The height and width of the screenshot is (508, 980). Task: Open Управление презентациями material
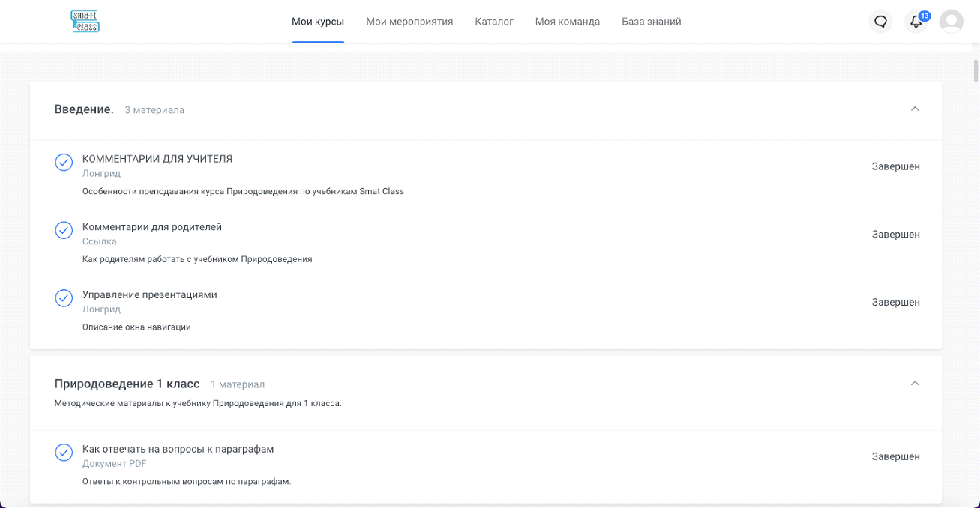tap(150, 295)
